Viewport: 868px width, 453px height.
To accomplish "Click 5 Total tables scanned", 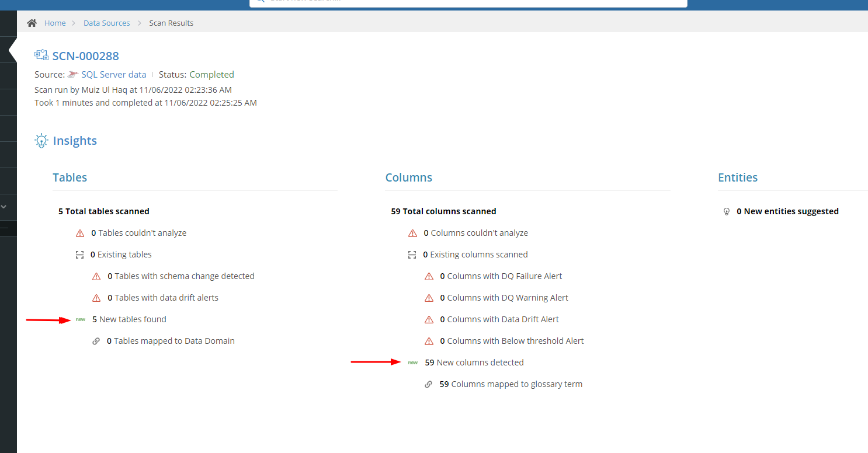I will (x=104, y=211).
